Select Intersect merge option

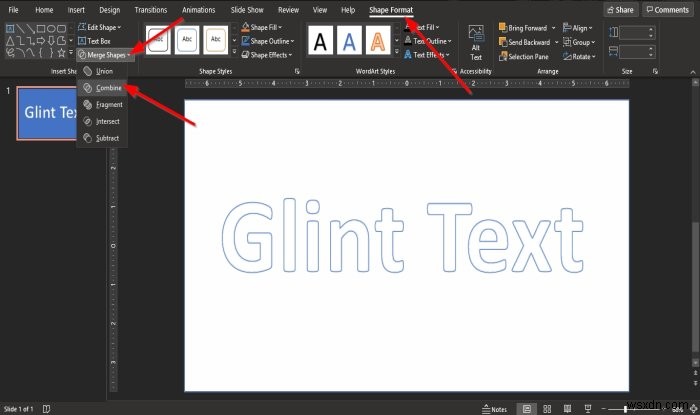tap(102, 121)
